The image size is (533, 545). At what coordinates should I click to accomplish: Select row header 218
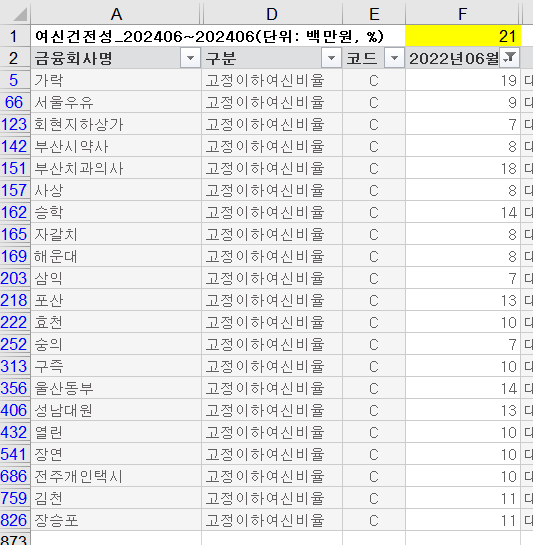[x=15, y=300]
